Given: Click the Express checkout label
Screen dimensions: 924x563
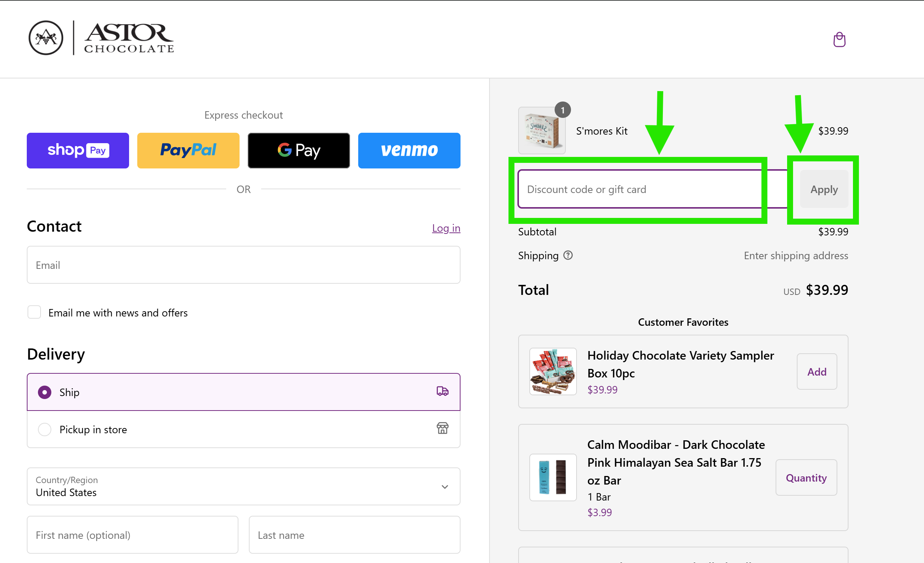Looking at the screenshot, I should [x=244, y=115].
